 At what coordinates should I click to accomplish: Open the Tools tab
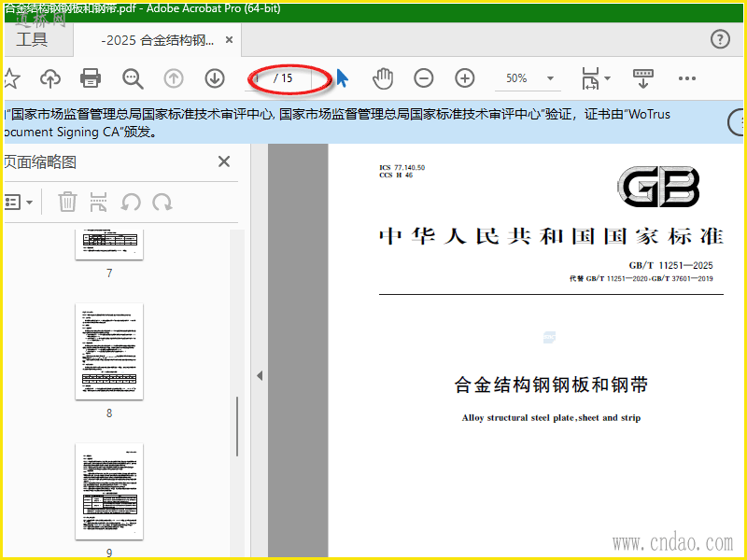point(32,39)
